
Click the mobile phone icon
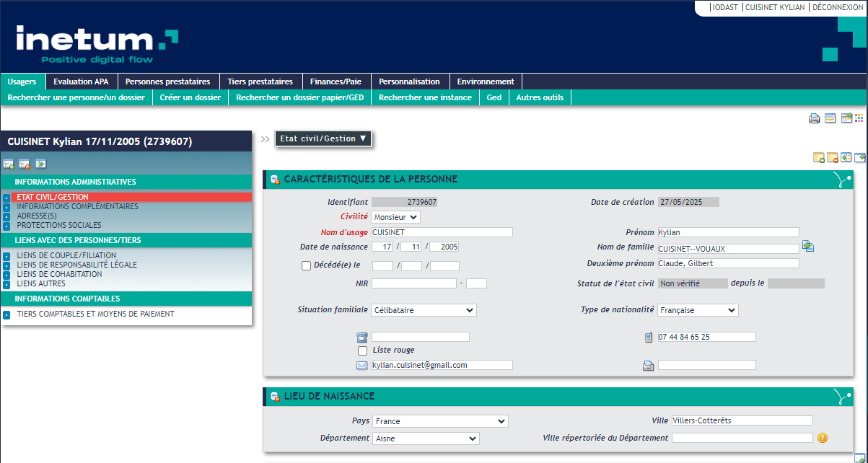[x=648, y=338]
